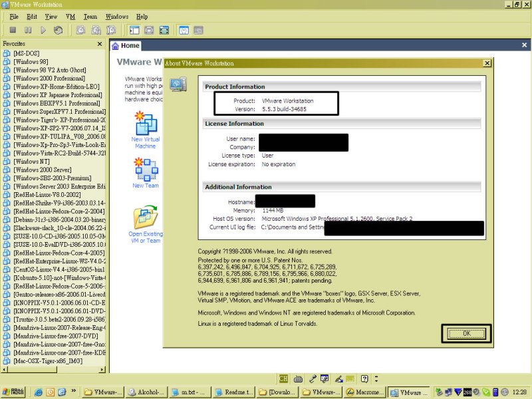Click the New Virtual Machine icon
Screen dimensions: 532x399
[x=146, y=123]
